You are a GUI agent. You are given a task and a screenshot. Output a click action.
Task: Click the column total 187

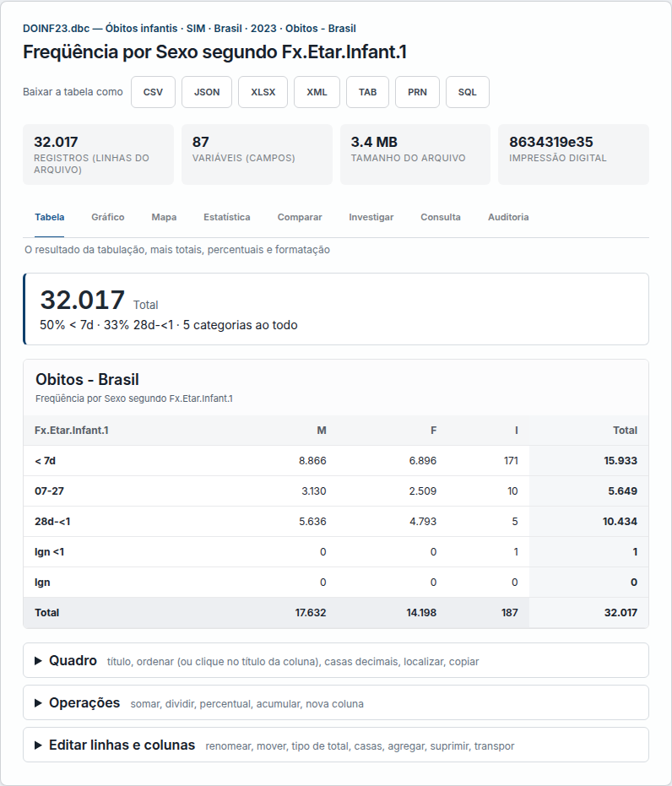click(510, 613)
